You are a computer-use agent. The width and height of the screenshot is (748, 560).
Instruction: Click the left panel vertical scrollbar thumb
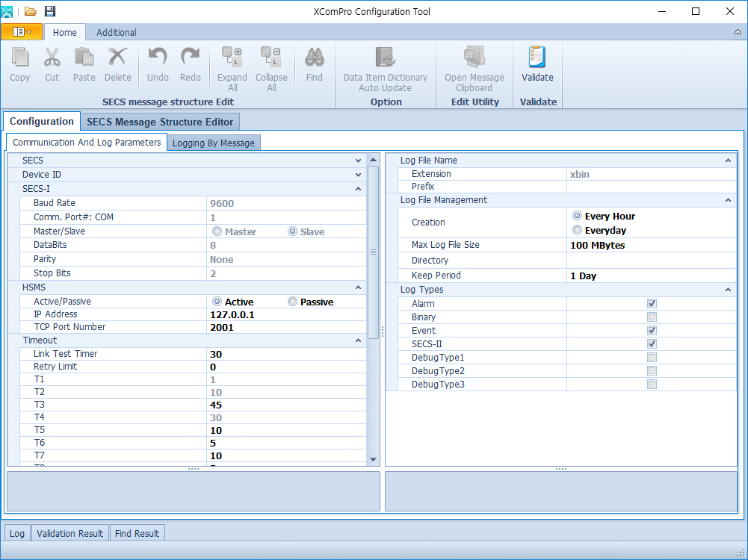tap(373, 252)
